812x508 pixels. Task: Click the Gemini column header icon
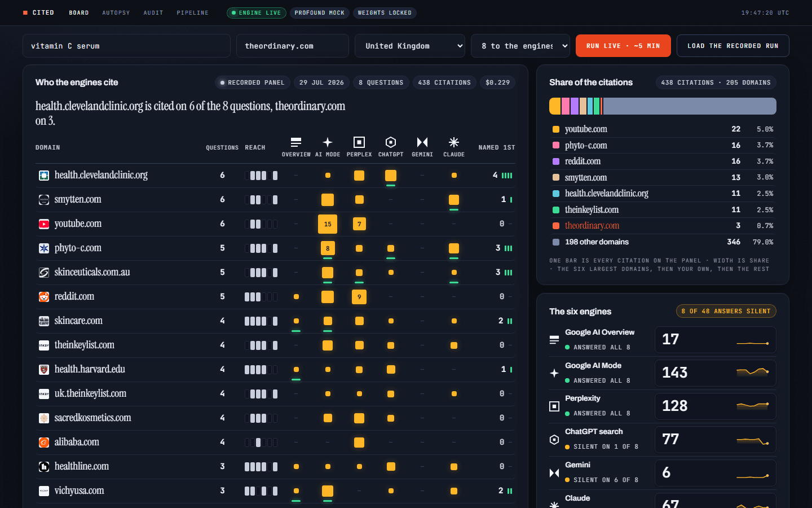tap(422, 142)
